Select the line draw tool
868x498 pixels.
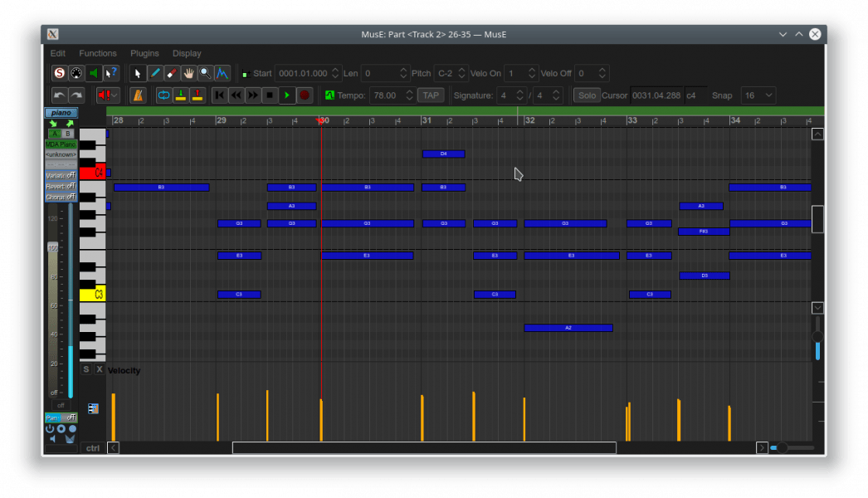(x=222, y=73)
